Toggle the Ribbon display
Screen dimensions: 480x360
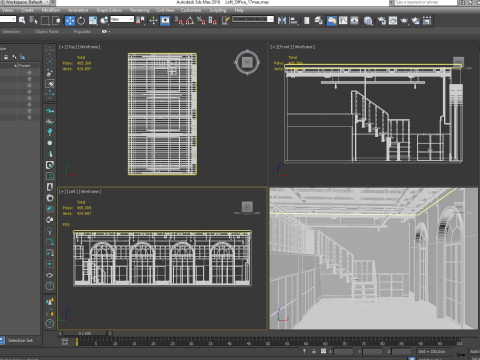332,21
